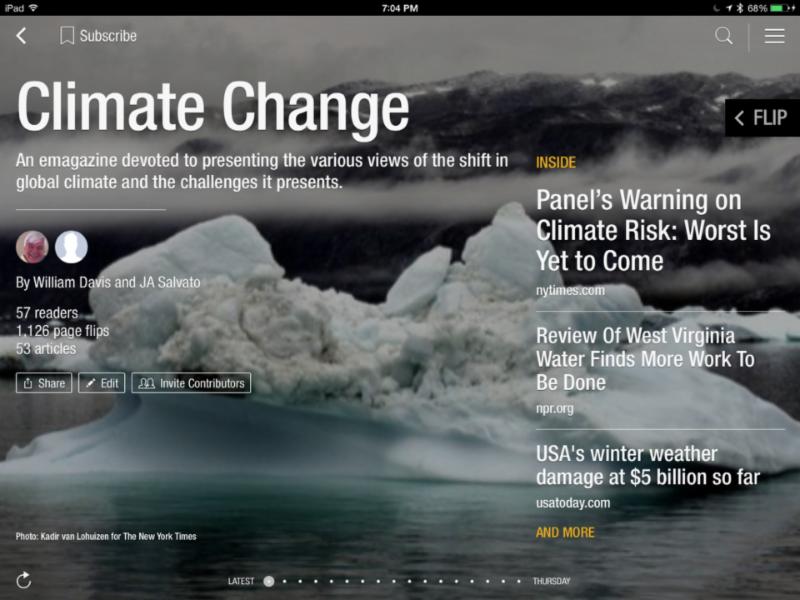800x600 pixels.
Task: Click the nytimes.com source label
Action: coord(570,290)
